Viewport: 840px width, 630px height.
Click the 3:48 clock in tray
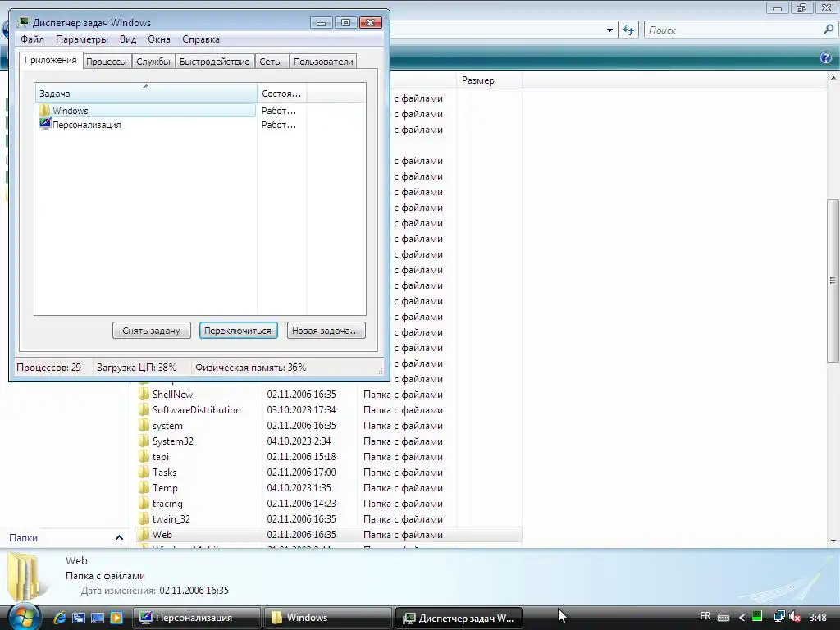[x=818, y=618]
